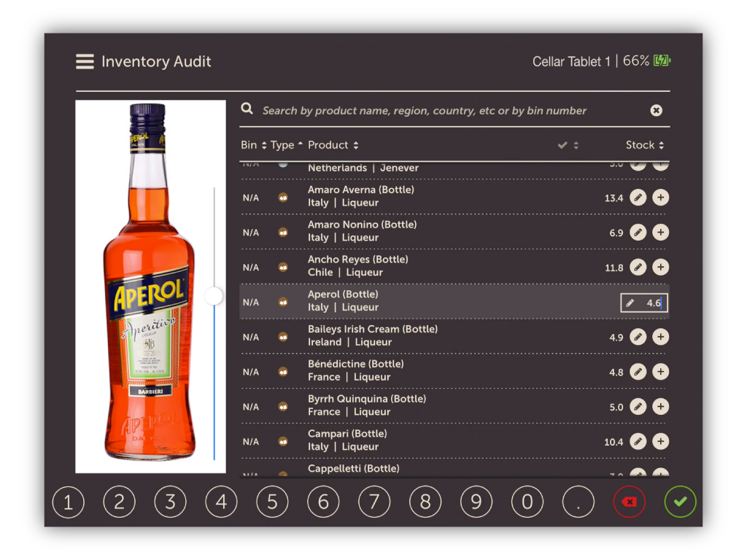This screenshot has width=747, height=560.
Task: Edit stock for Byrrh Quinquina with pencil icon
Action: [x=638, y=406]
